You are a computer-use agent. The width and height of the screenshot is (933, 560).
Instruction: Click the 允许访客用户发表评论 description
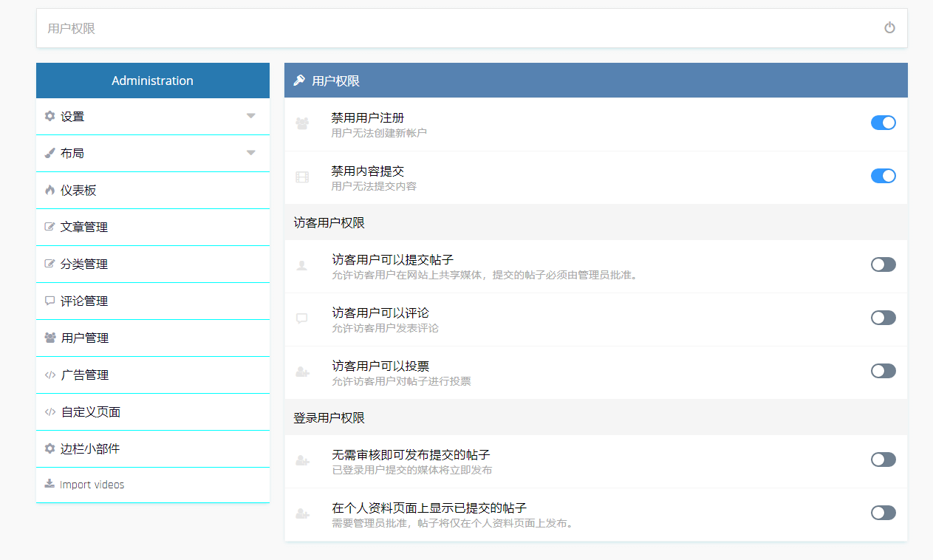coord(385,328)
